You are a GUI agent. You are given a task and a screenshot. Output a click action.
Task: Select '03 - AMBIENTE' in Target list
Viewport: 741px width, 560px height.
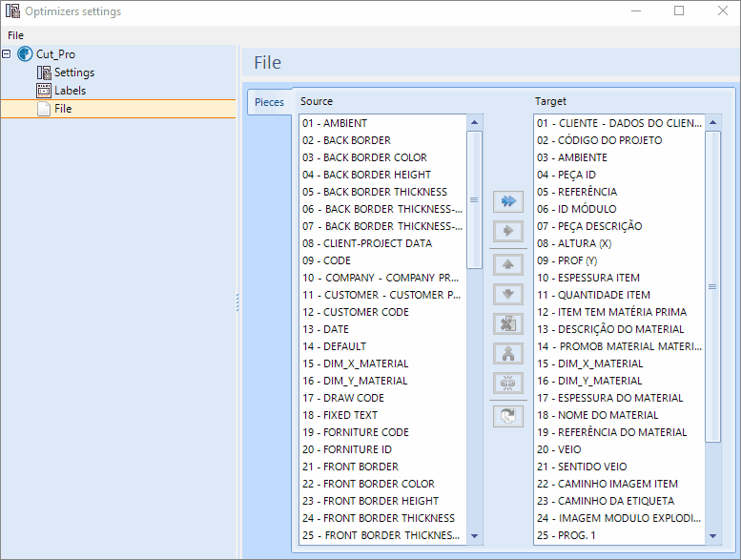pos(620,157)
